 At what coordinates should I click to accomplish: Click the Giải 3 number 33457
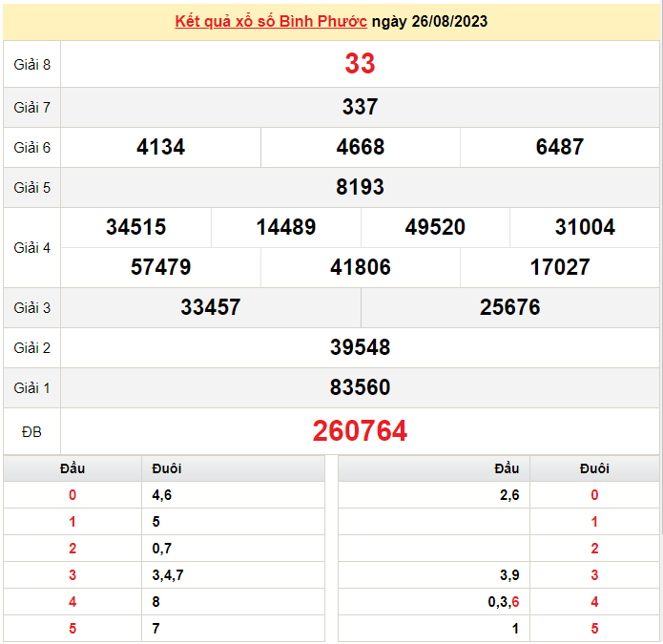pos(210,307)
